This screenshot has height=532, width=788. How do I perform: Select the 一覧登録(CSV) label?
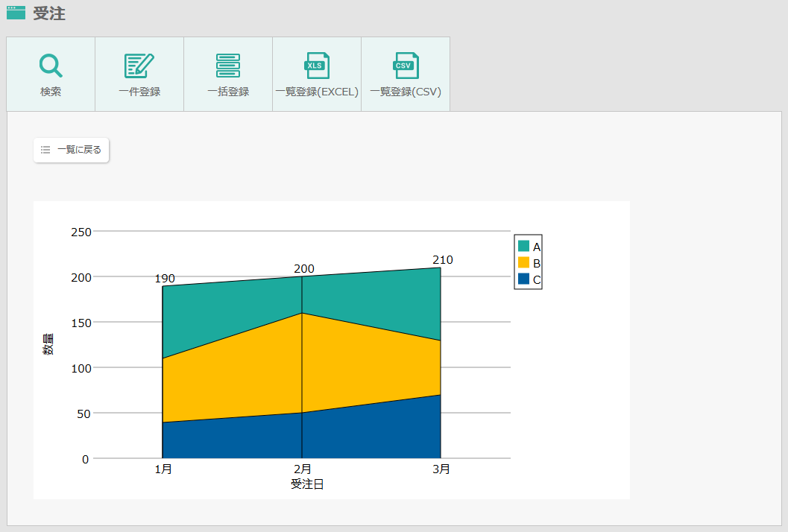406,92
